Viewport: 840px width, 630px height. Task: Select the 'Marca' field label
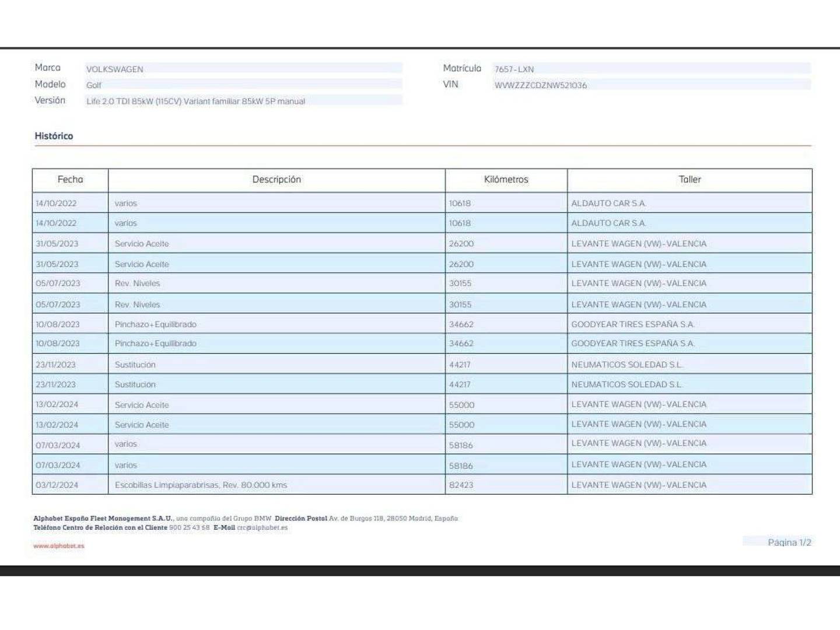click(47, 68)
